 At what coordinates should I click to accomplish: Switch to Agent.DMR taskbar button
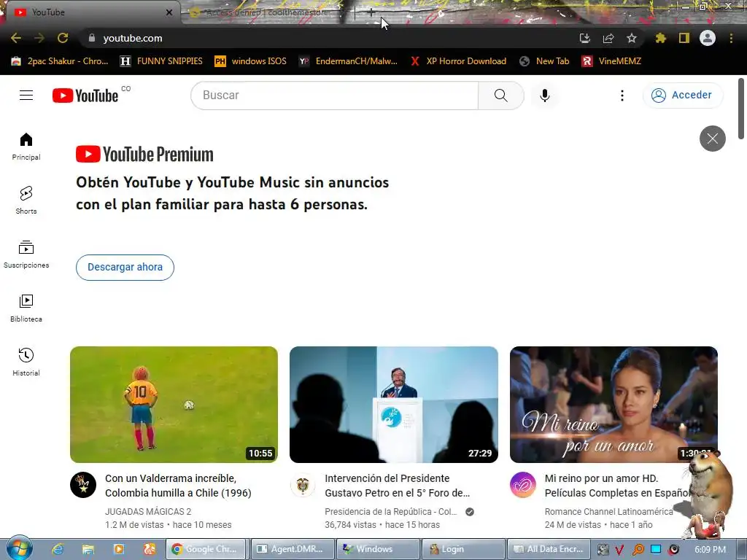(292, 549)
